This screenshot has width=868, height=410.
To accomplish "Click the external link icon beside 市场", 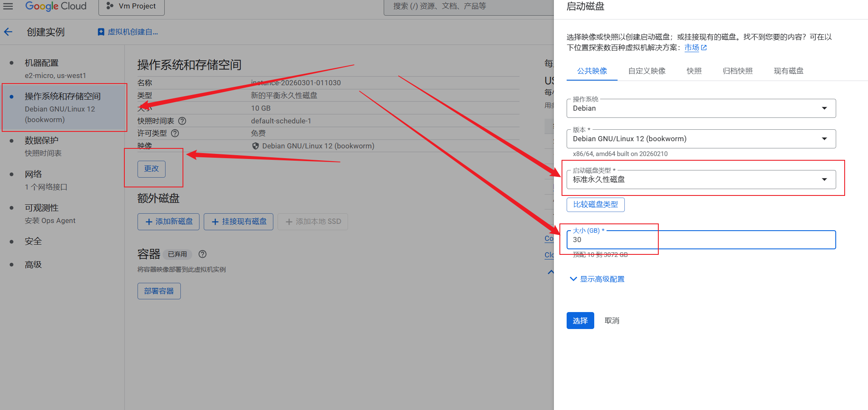I will coord(704,47).
